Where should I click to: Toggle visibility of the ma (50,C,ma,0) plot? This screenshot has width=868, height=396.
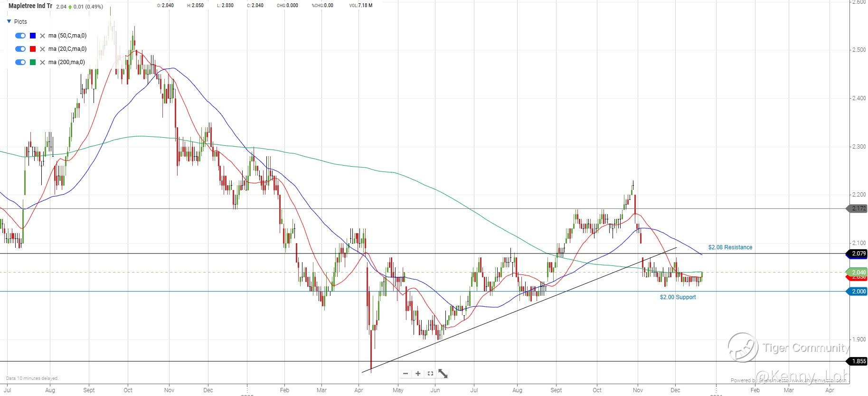[x=20, y=36]
